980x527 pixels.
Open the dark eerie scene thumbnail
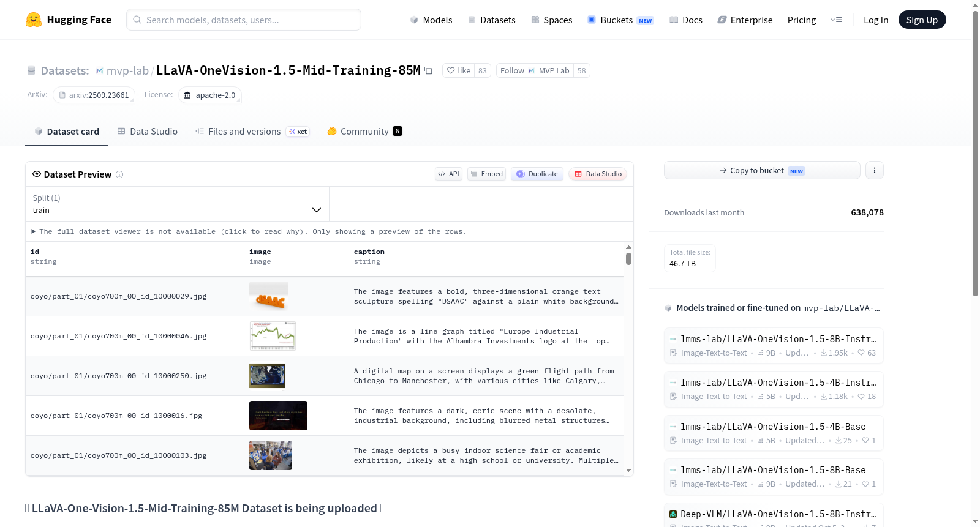[x=278, y=416]
